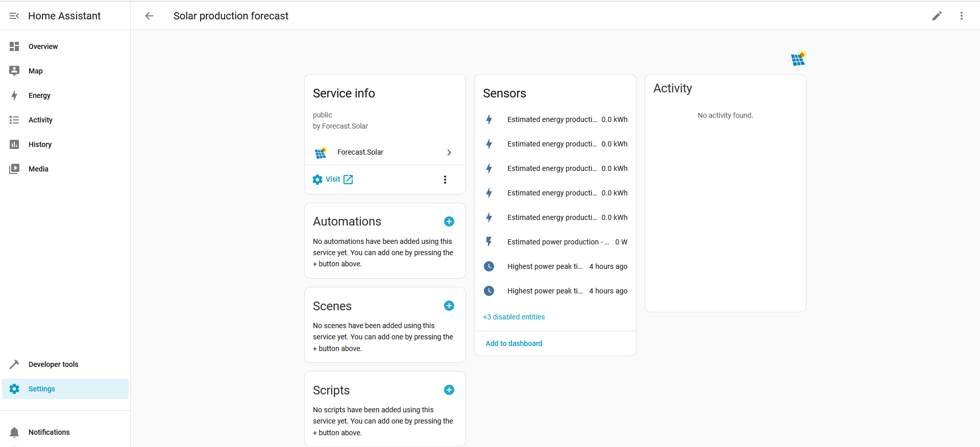Add a scene with the plus icon
This screenshot has height=447, width=980.
click(449, 306)
